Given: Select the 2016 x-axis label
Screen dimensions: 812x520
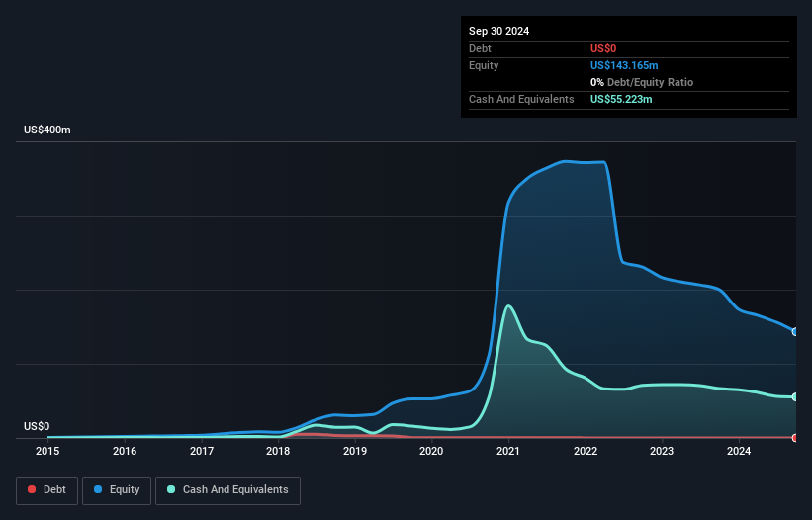Looking at the screenshot, I should (125, 451).
